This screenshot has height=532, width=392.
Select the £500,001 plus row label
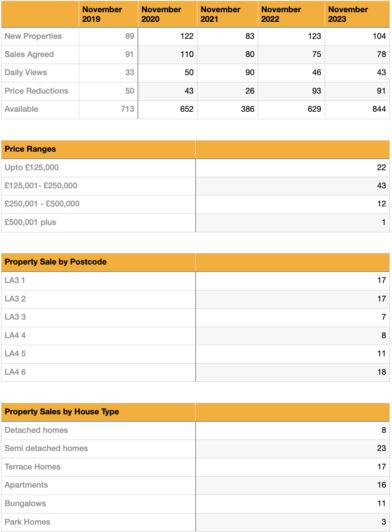(x=30, y=222)
